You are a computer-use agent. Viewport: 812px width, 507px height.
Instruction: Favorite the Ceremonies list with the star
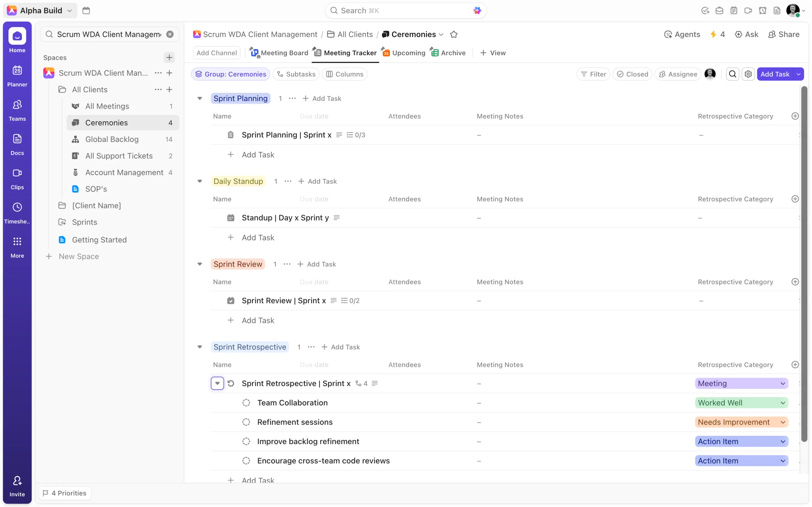pyautogui.click(x=454, y=34)
